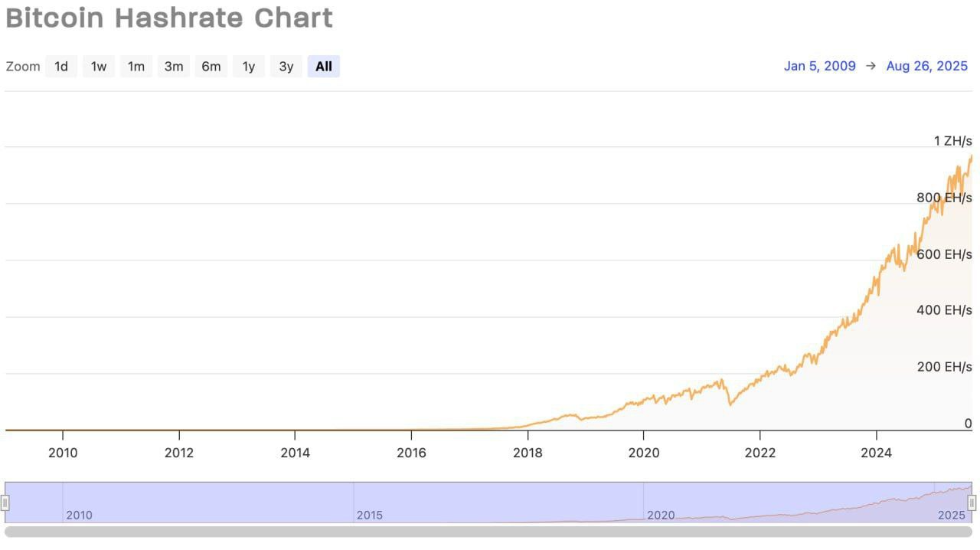
Task: Switch to the 3y zoom range
Action: click(286, 66)
